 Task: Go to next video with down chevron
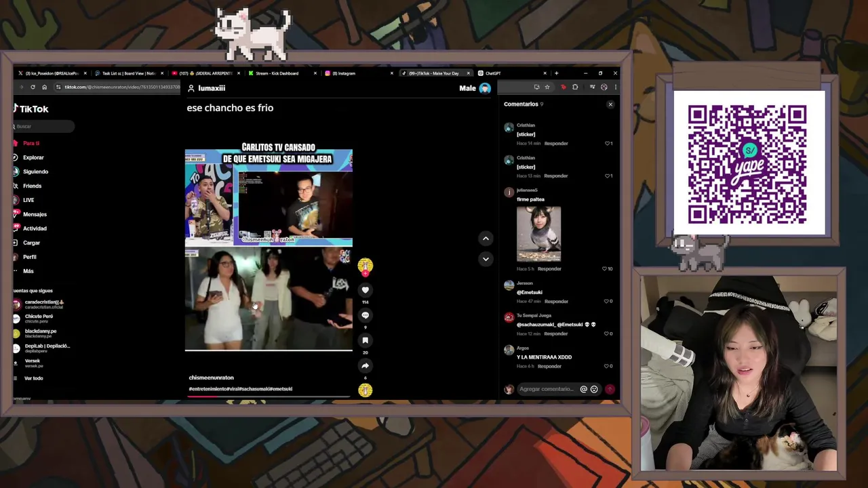(x=486, y=259)
